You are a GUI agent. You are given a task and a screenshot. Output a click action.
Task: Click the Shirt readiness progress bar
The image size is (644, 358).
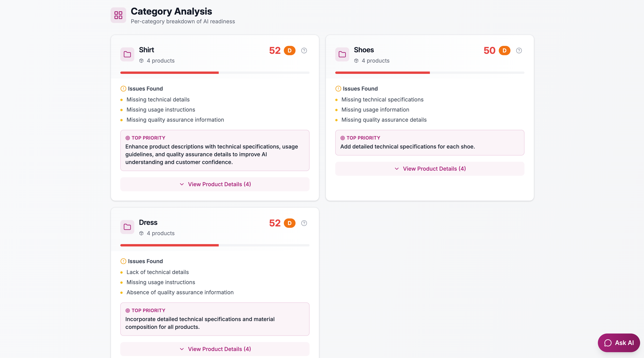[x=215, y=73]
